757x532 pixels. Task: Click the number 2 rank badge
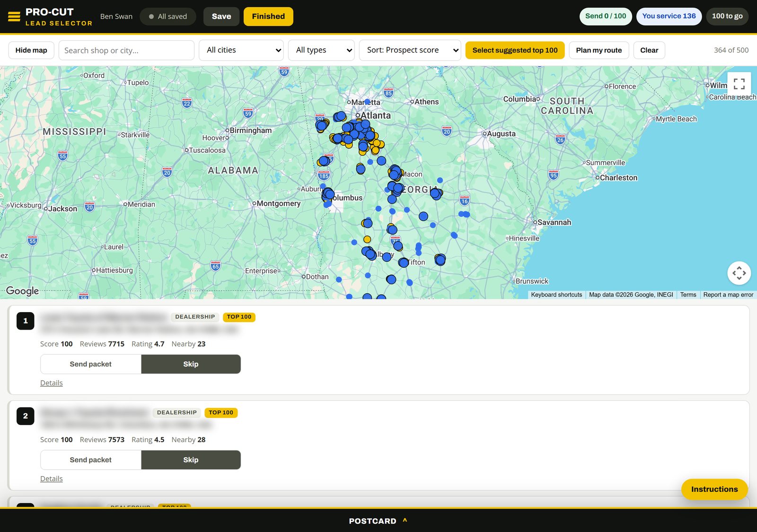(x=26, y=416)
